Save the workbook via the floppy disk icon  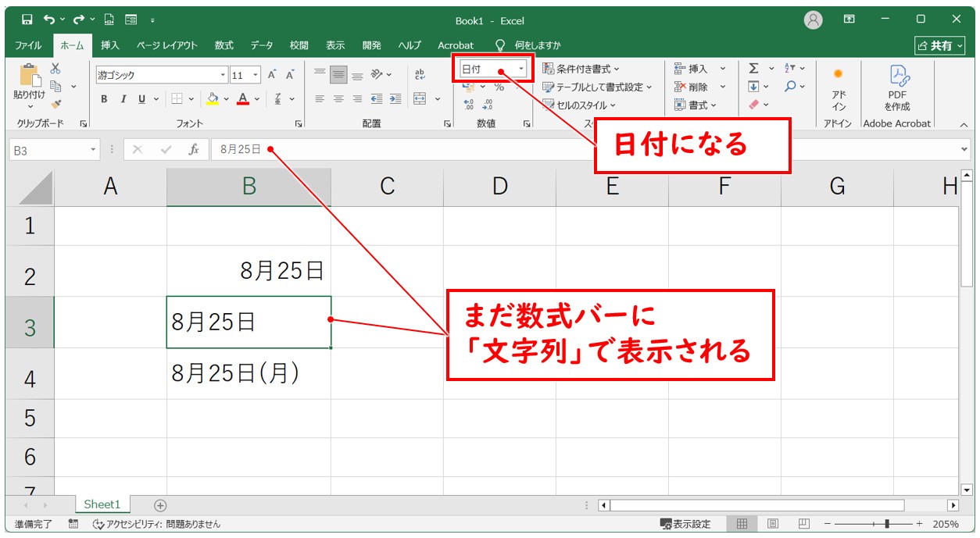tap(27, 20)
